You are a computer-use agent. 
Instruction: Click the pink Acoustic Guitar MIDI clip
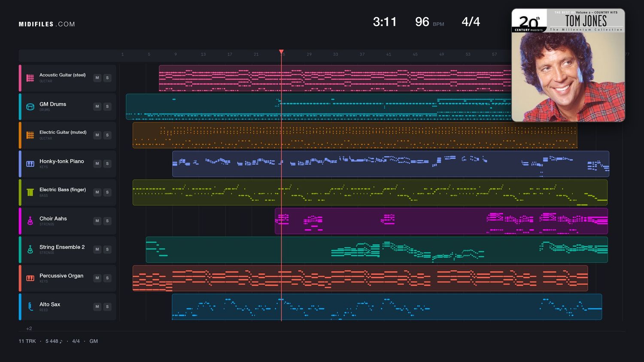click(335, 78)
